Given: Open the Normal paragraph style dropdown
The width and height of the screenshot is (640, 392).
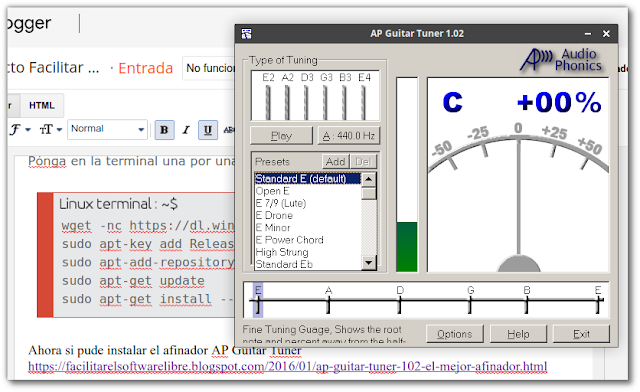Looking at the screenshot, I should pos(107,129).
